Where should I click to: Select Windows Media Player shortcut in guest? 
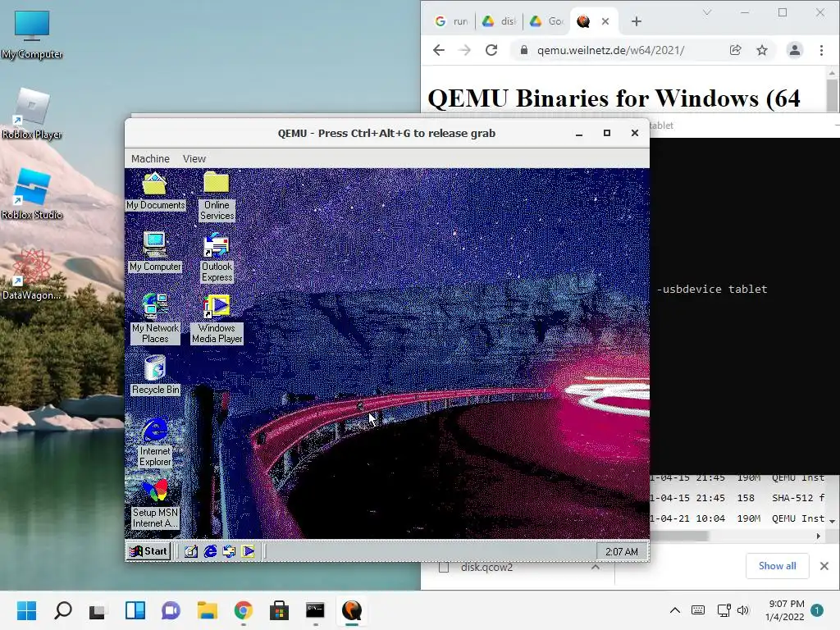[x=217, y=319]
